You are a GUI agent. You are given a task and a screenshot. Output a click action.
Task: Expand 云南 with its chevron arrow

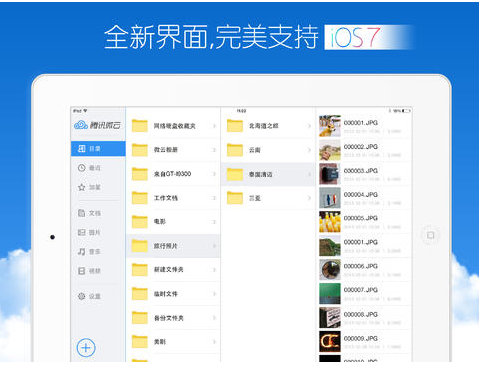click(309, 150)
